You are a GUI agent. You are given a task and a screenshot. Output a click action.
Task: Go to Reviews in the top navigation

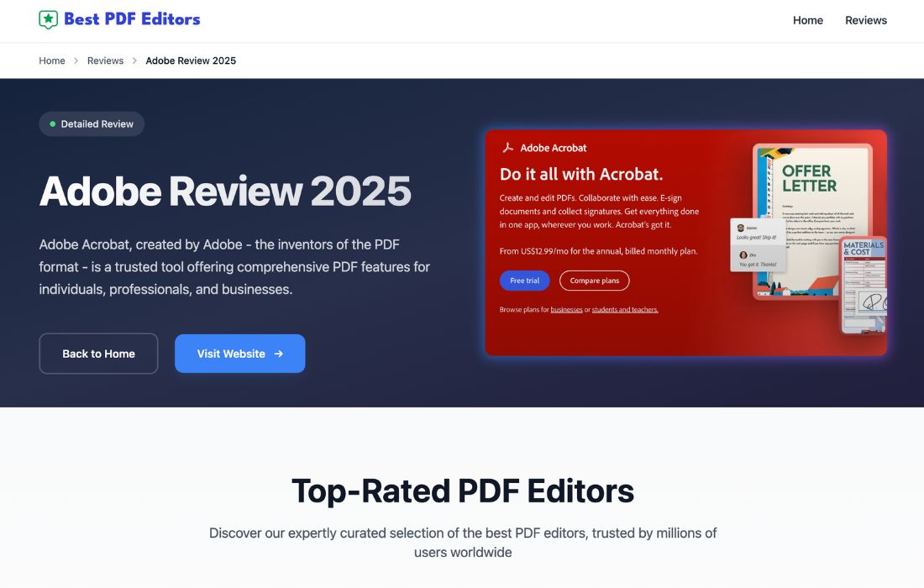[x=865, y=20]
